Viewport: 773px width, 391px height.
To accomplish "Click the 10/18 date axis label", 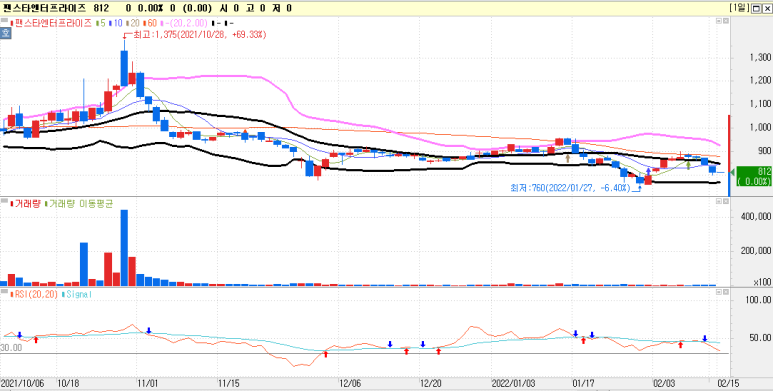I will coord(67,383).
